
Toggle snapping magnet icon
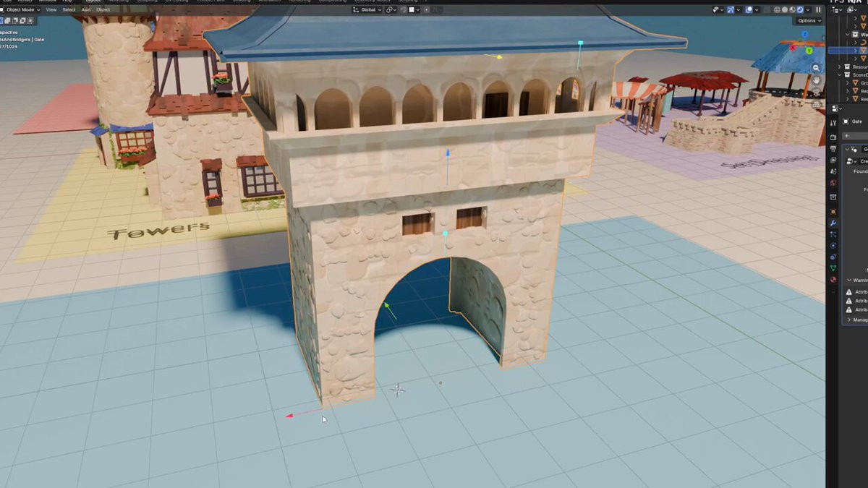(x=404, y=10)
